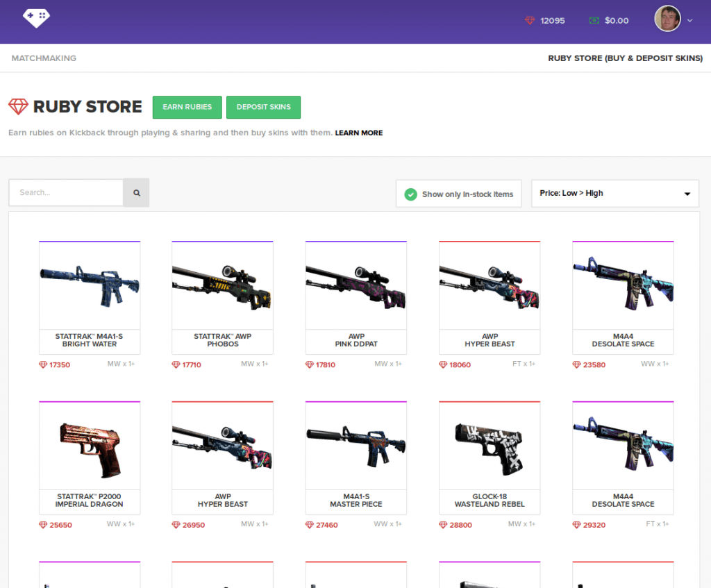
Task: Open M4A4 Desolate Space 29320 skin image
Action: point(623,446)
